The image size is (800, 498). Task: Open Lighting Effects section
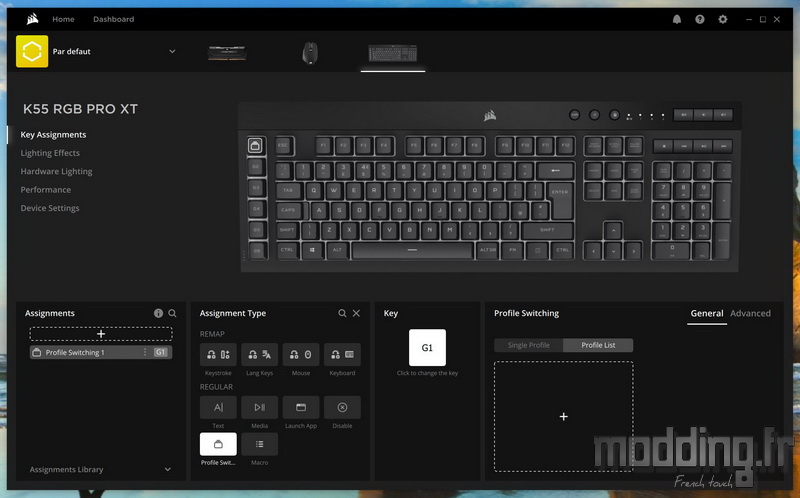(x=50, y=153)
